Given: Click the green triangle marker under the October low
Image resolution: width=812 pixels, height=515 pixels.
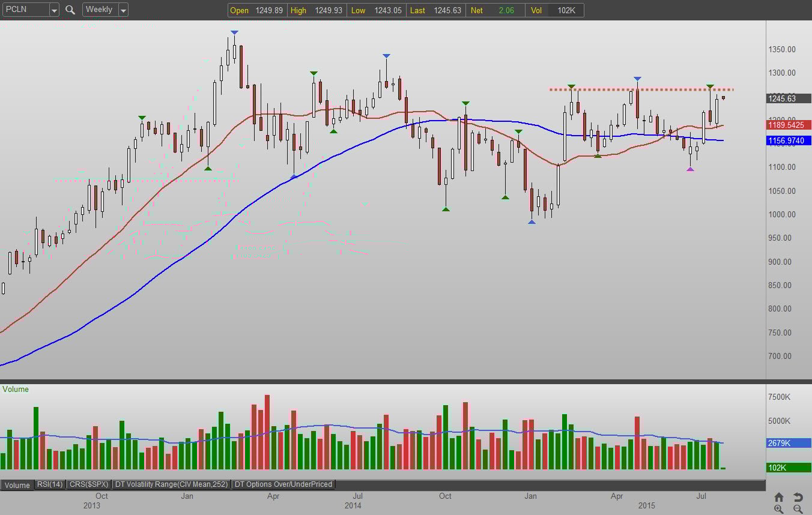Looking at the screenshot, I should [x=446, y=209].
